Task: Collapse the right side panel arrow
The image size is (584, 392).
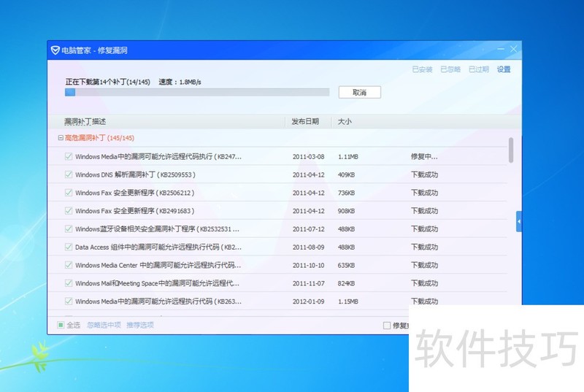Action: pyautogui.click(x=519, y=221)
